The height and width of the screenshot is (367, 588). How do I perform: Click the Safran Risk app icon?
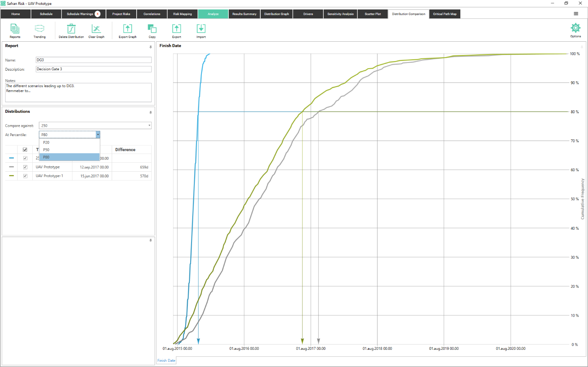click(x=3, y=3)
